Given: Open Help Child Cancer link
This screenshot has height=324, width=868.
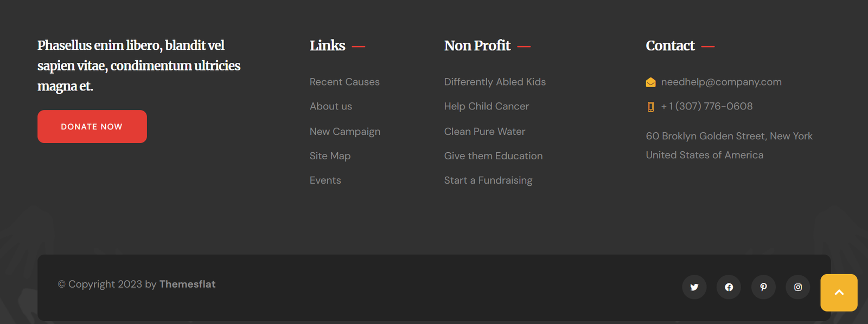Looking at the screenshot, I should click(487, 106).
